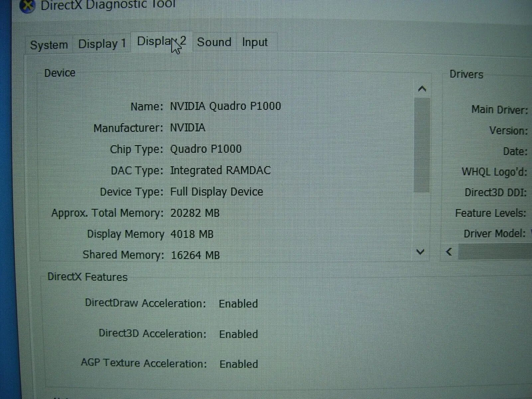Viewport: 532px width, 399px height.
Task: Click the Approx. Total Memory label
Action: 107,213
